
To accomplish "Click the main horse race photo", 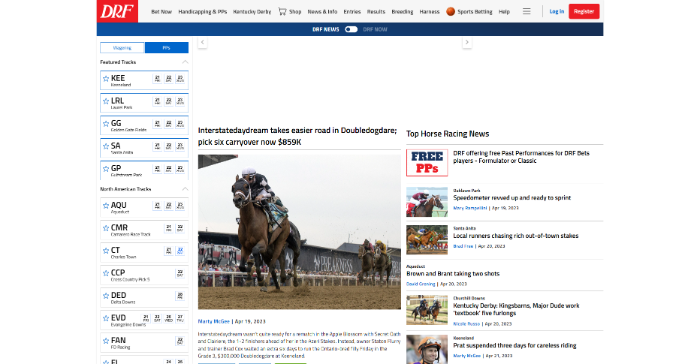I will (299, 232).
